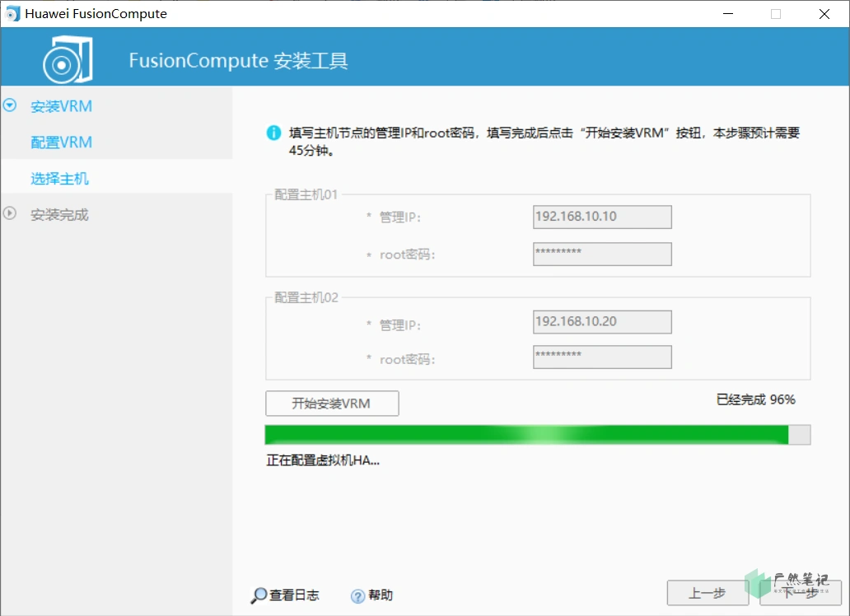The width and height of the screenshot is (850, 616).
Task: Click the magnifier icon next to 查看日志
Action: coord(259,595)
